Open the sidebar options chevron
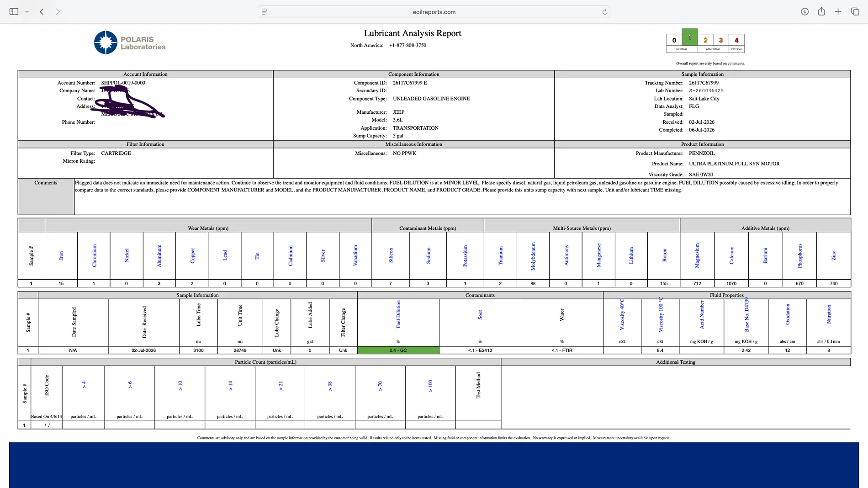Screen dimensions: 868x488 (27, 12)
